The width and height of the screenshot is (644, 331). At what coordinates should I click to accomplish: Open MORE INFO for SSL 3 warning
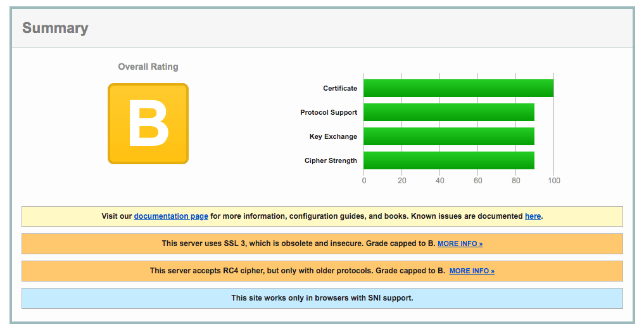460,243
